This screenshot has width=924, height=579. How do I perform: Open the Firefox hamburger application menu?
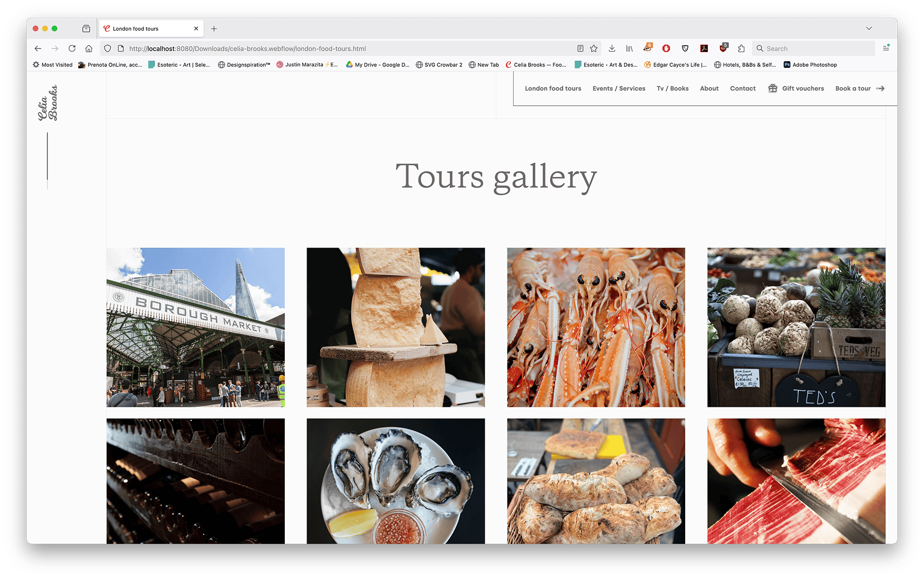(886, 48)
